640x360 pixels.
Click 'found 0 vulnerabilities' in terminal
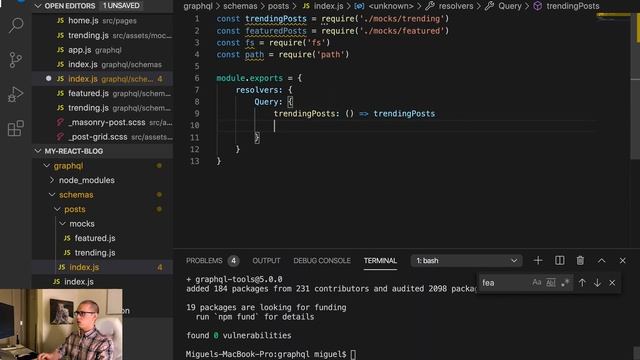[239, 336]
